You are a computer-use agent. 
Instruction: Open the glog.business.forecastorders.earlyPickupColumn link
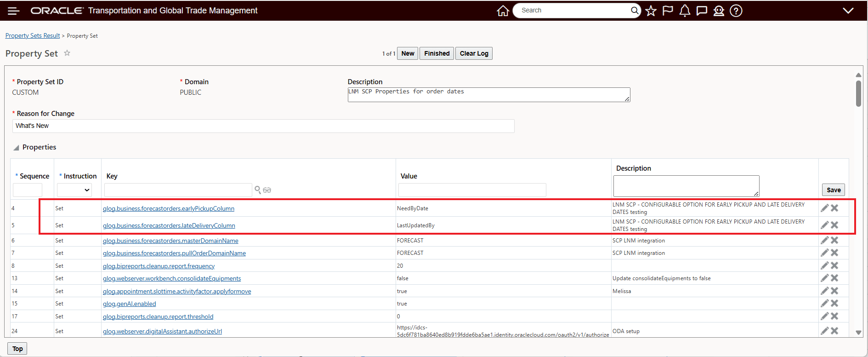pos(169,208)
